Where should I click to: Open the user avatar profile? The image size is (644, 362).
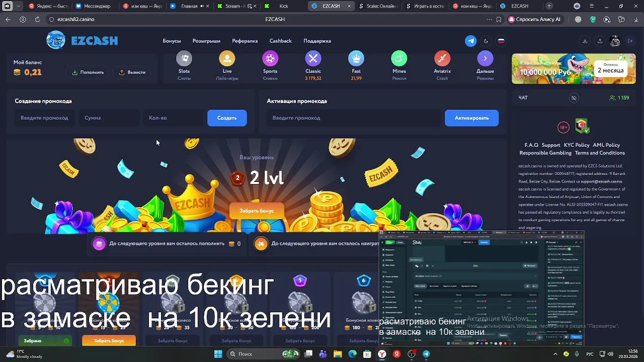point(615,41)
